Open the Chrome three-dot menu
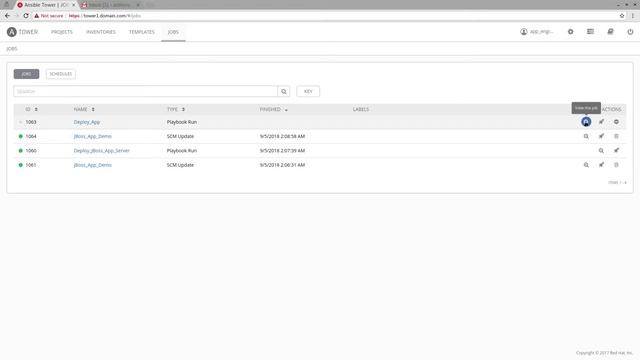 [x=633, y=16]
